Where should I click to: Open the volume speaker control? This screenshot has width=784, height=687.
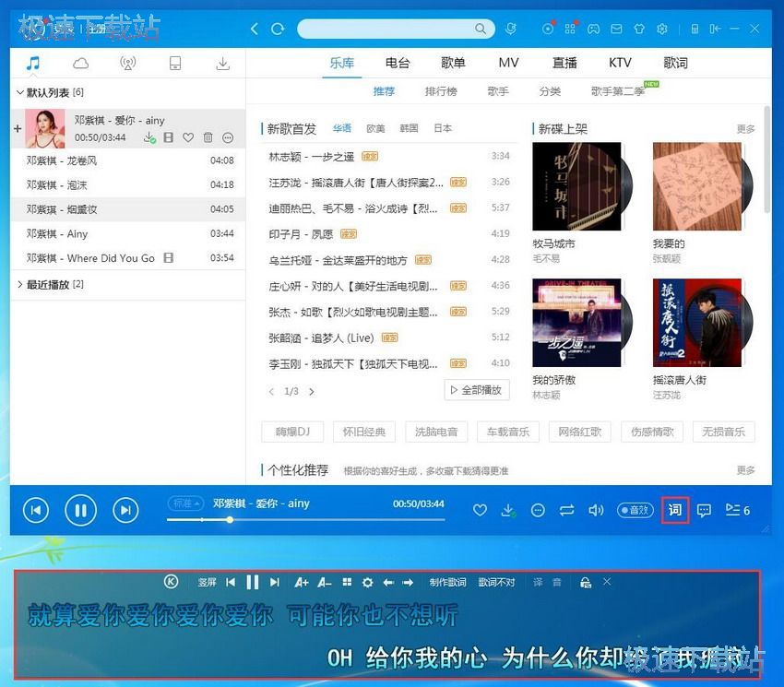(596, 511)
